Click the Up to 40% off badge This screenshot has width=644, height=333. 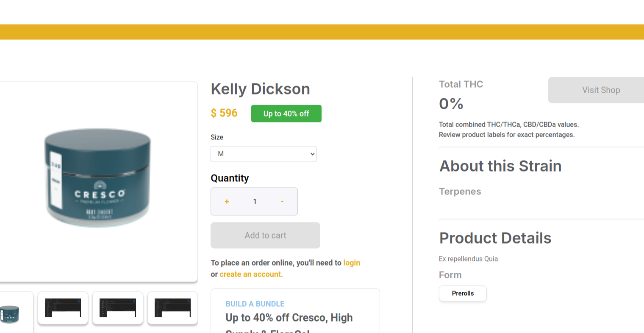pyautogui.click(x=286, y=114)
